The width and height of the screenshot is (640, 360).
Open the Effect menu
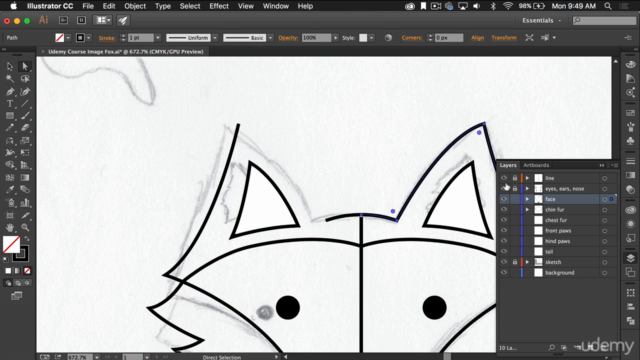point(219,6)
